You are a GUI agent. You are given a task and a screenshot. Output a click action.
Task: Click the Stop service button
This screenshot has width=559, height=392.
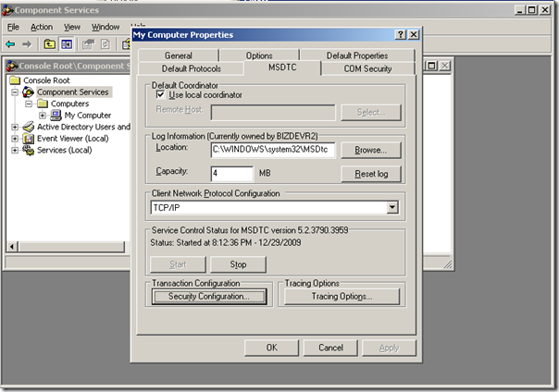tap(238, 264)
